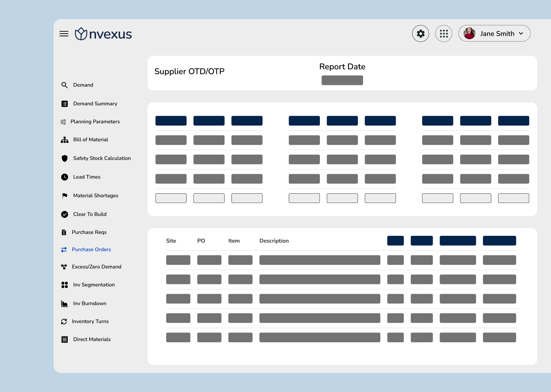Open the hamburger menu icon

tap(64, 34)
